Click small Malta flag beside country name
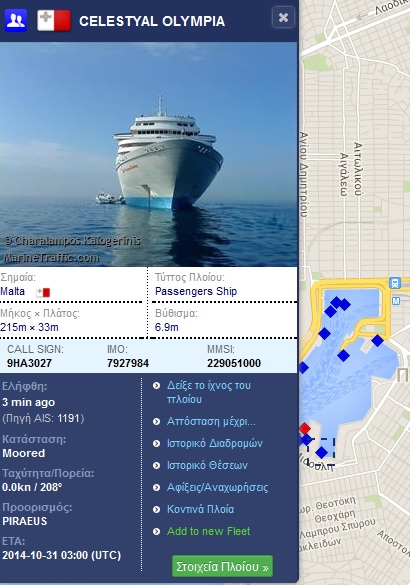 43,292
